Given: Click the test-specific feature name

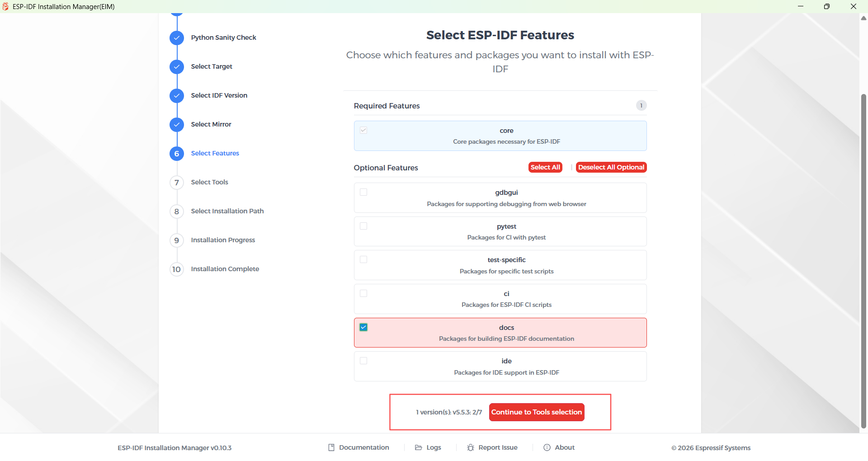Looking at the screenshot, I should pos(506,260).
